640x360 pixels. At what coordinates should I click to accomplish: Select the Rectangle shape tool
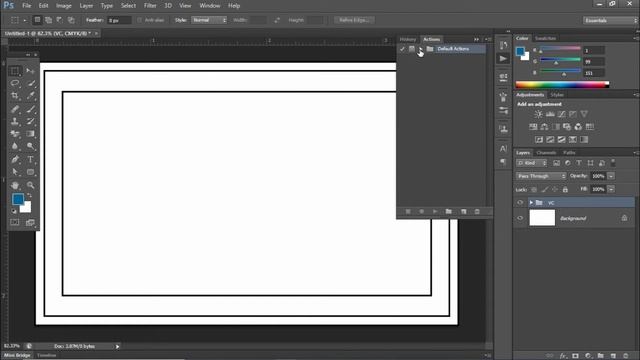[x=31, y=172]
